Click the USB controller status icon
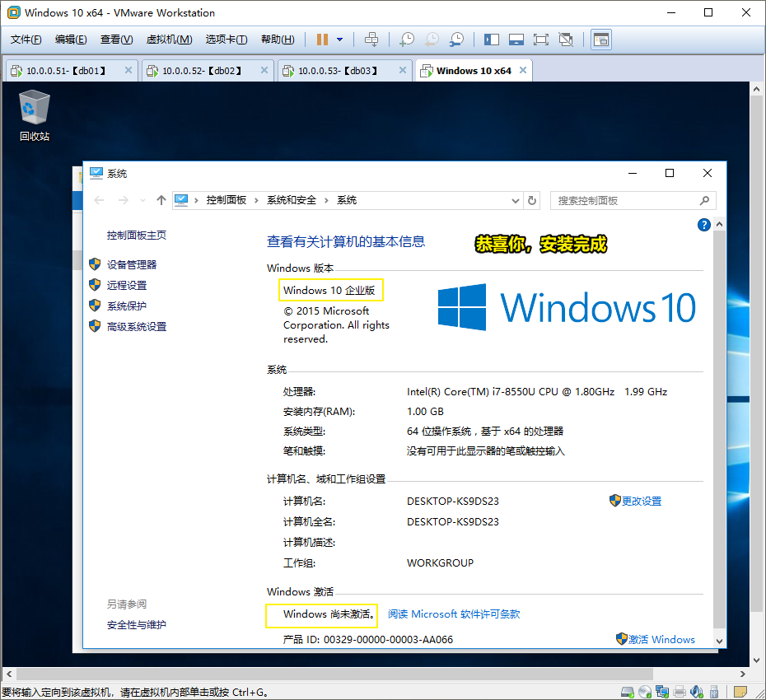The width and height of the screenshot is (766, 700). click(x=714, y=692)
